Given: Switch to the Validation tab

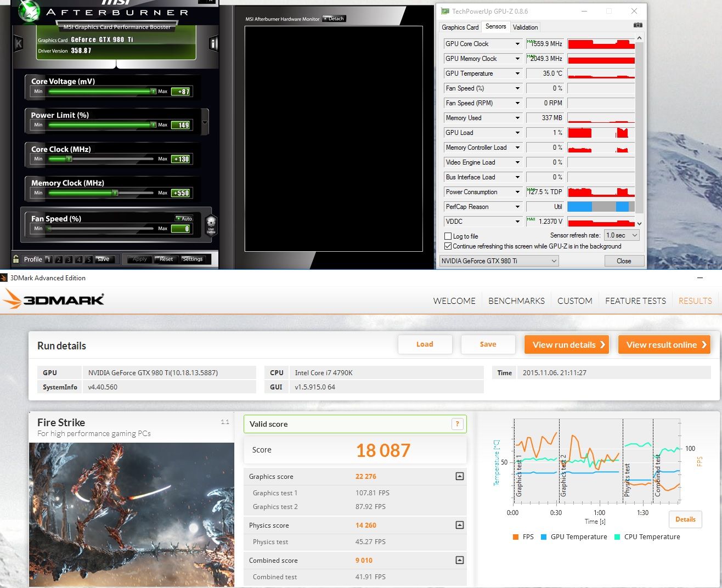Looking at the screenshot, I should click(525, 27).
